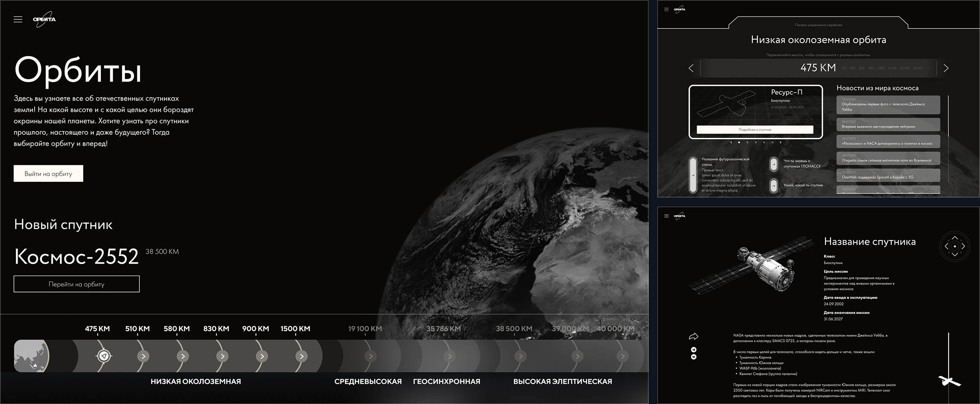Select the first carousel pagination dot

739,142
